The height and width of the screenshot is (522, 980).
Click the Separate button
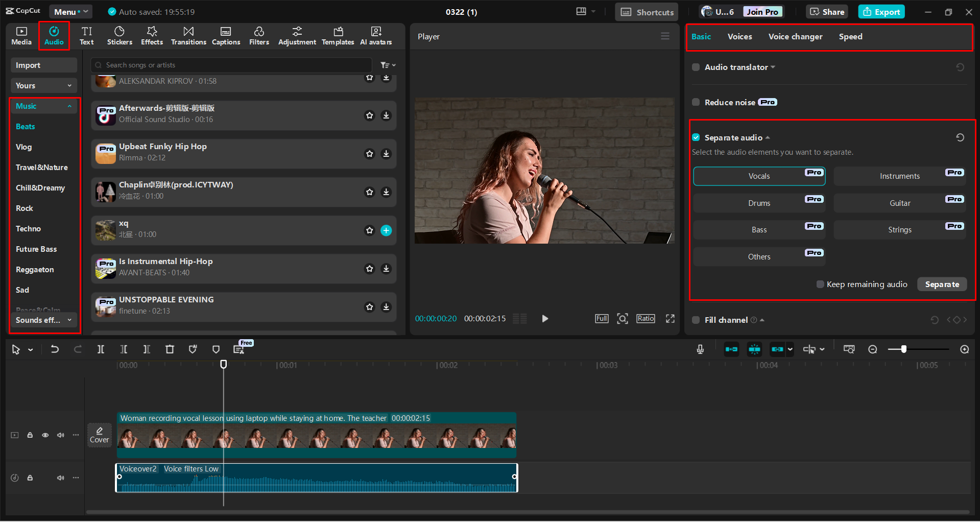point(942,284)
